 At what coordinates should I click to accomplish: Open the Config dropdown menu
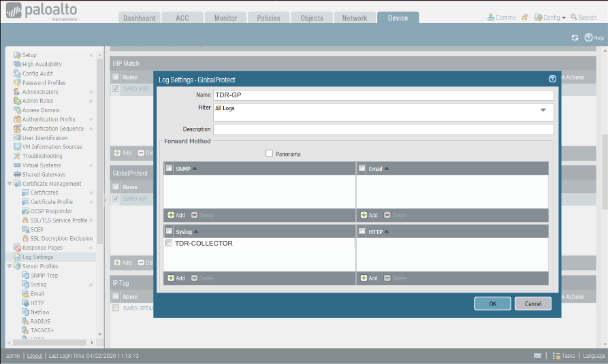point(550,18)
